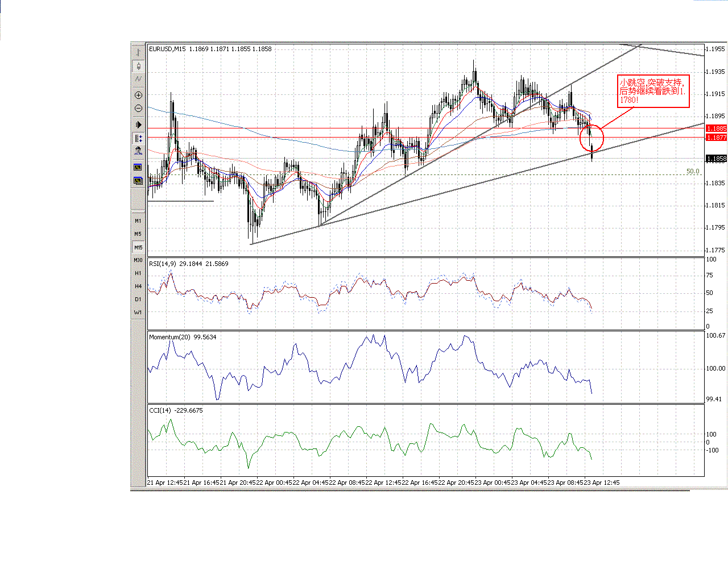The width and height of the screenshot is (728, 582).
Task: Switch to W1 timeframe
Action: 138,312
